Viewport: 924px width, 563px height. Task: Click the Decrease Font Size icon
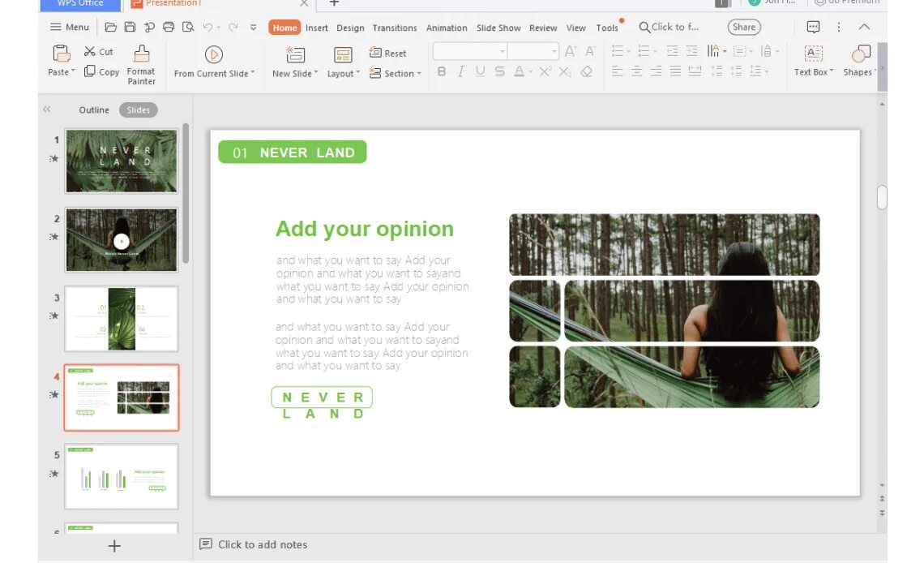coord(590,51)
